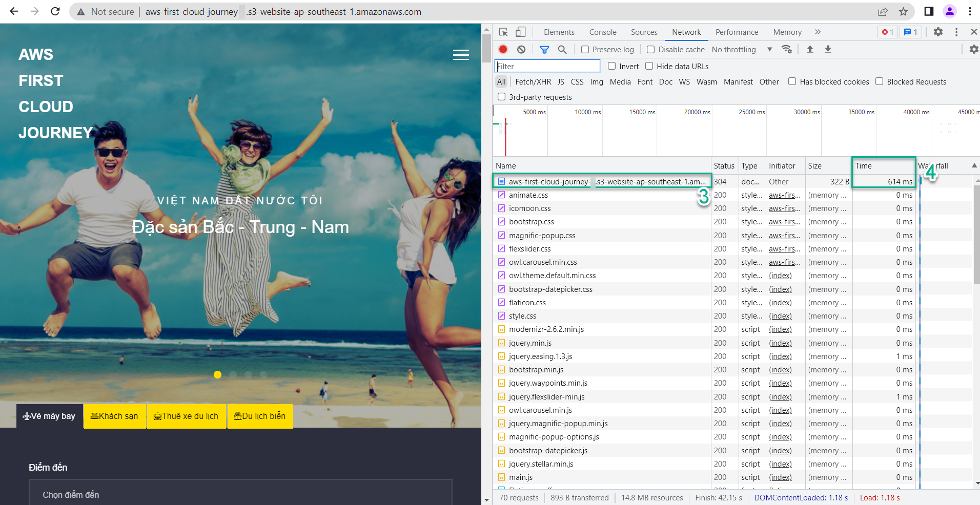This screenshot has height=505, width=980.
Task: Sort requests by Status column
Action: click(724, 165)
